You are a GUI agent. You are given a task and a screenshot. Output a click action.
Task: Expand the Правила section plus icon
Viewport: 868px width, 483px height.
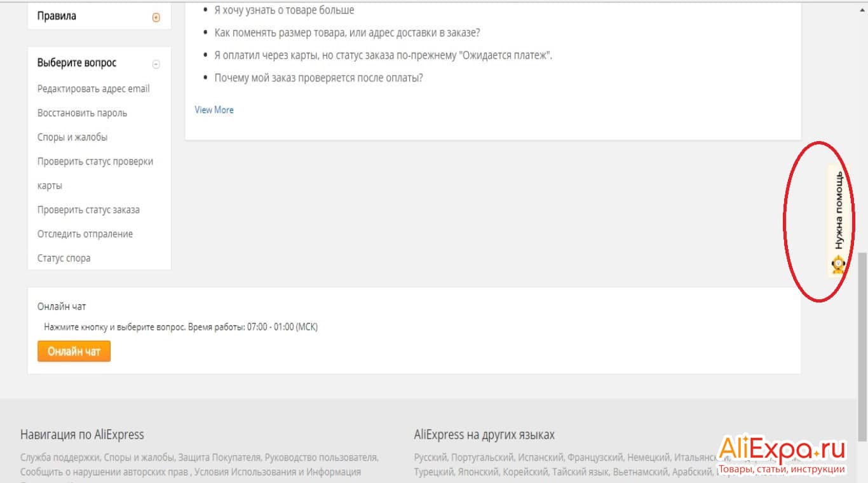click(x=156, y=18)
